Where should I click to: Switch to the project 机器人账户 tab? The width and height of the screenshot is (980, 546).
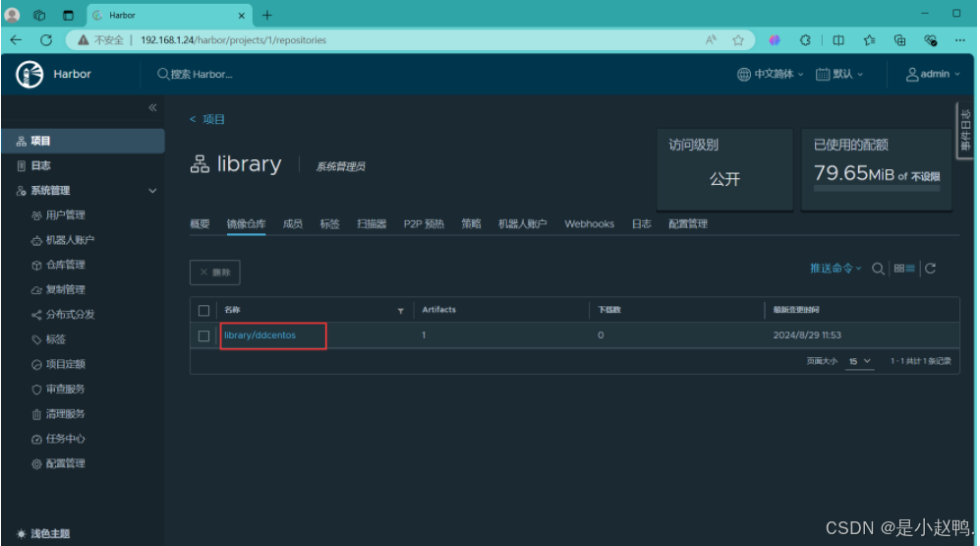pos(523,224)
